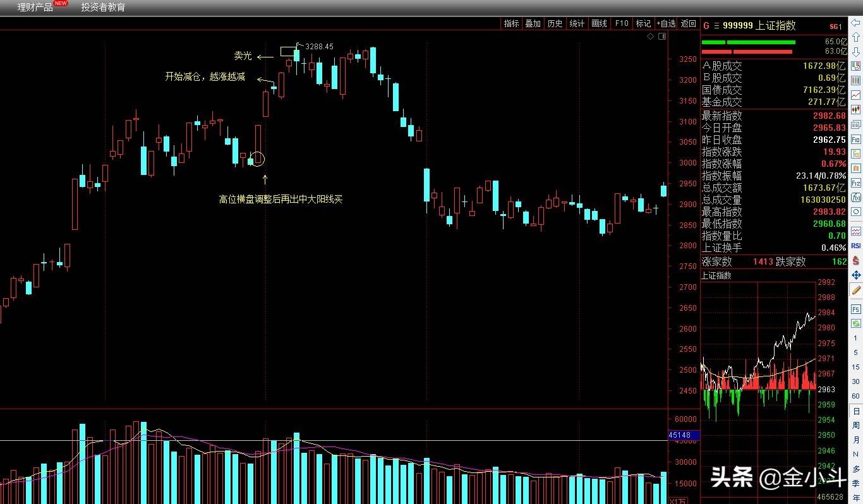Image resolution: width=863 pixels, height=504 pixels.
Task: Click the 画线 draw line button
Action: pyautogui.click(x=599, y=23)
